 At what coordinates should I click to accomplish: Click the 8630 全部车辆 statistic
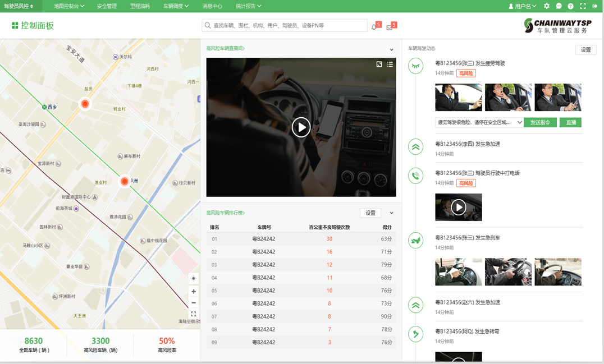coord(34,345)
